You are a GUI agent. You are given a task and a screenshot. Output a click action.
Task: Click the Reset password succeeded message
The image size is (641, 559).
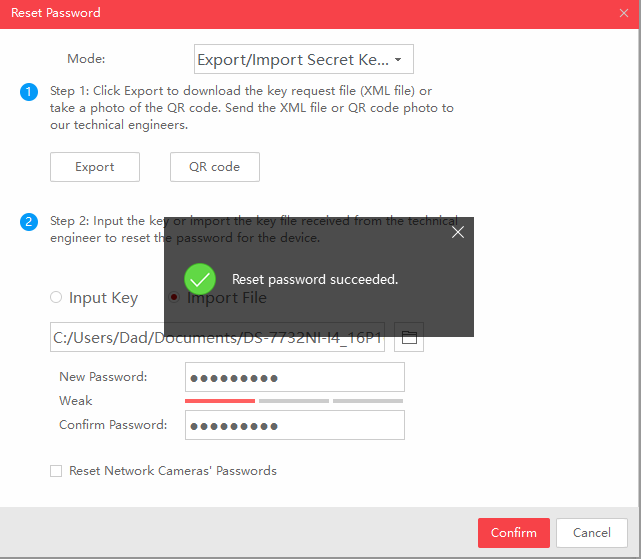pos(315,279)
